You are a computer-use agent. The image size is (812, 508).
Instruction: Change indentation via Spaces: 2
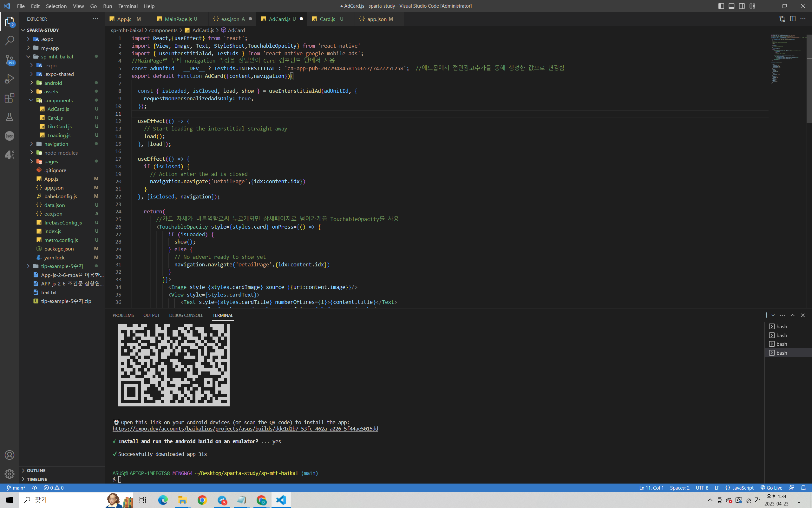[x=679, y=488]
